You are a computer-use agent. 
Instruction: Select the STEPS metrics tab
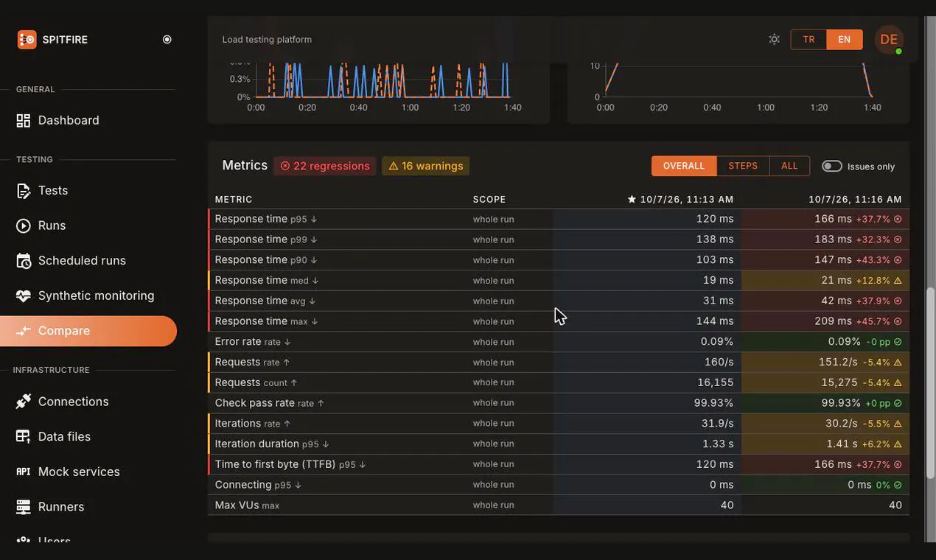pos(743,166)
